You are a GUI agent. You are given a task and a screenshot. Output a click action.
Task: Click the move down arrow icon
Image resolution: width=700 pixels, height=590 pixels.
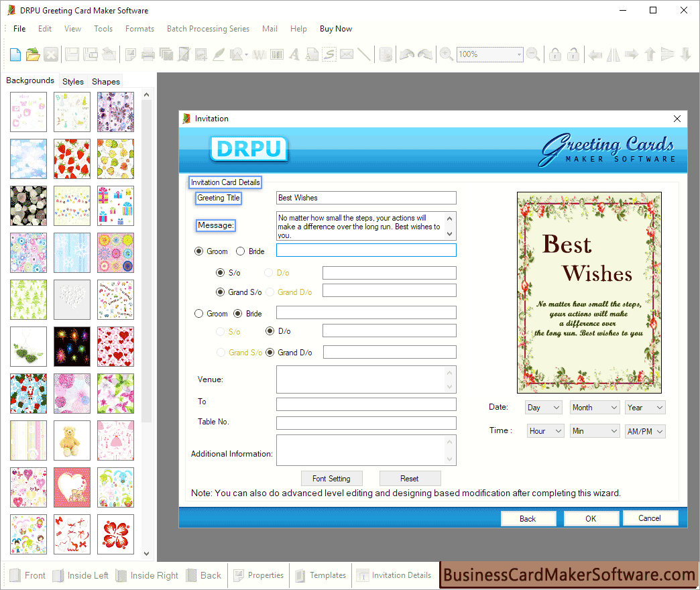(x=686, y=54)
